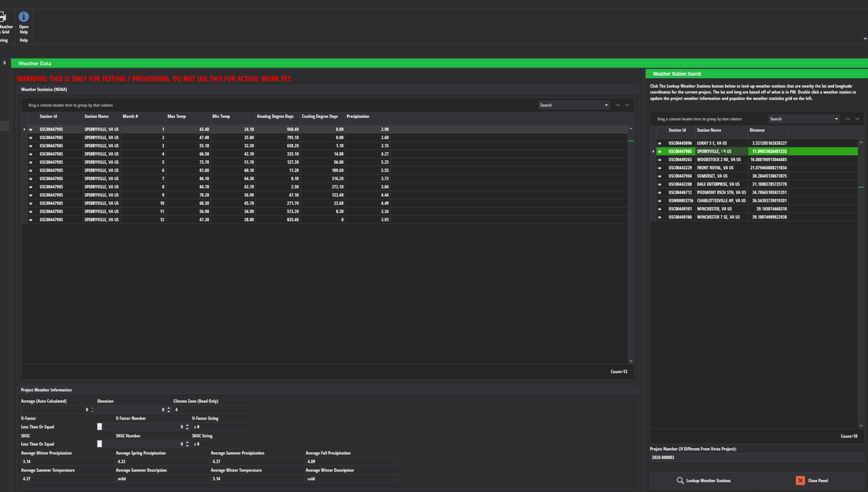The width and height of the screenshot is (868, 492).
Task: Click next-result arrow in statistics grid search
Action: [x=627, y=105]
